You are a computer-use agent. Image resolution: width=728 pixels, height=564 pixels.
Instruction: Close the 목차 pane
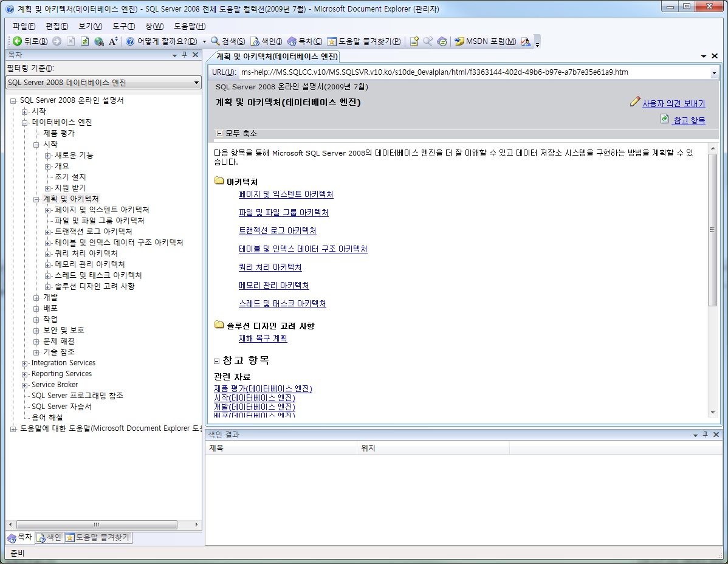[x=196, y=55]
